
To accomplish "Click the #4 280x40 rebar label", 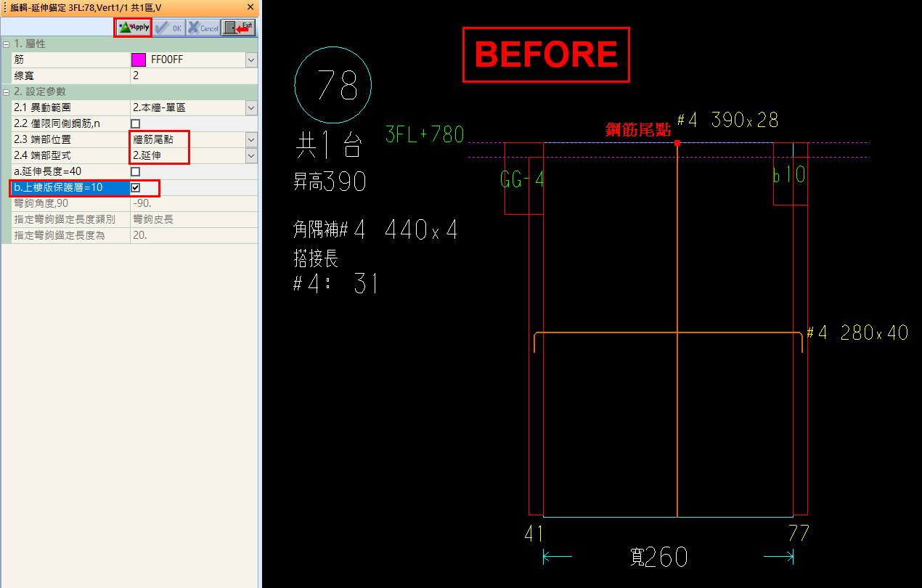I will tap(857, 333).
